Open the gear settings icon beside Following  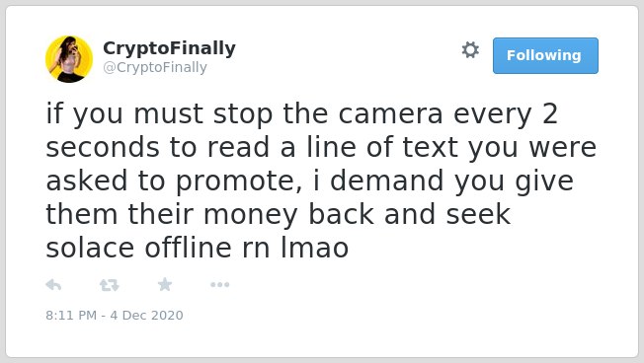click(x=470, y=50)
